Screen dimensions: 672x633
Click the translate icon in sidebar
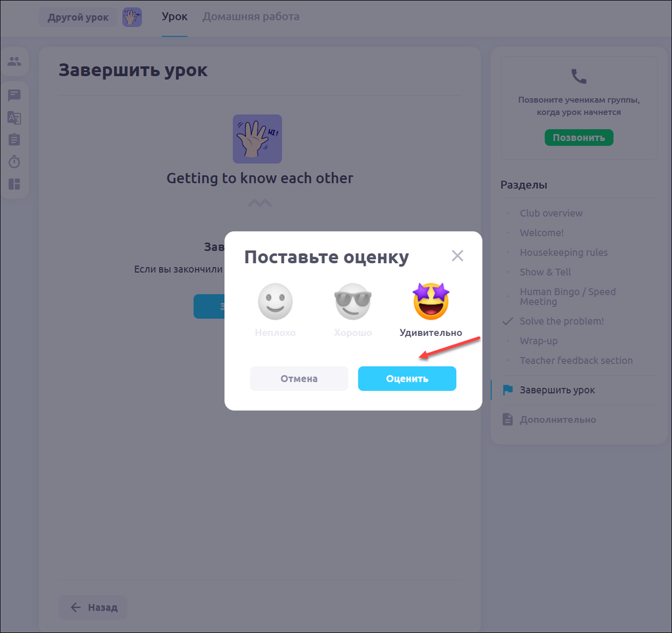(x=14, y=118)
